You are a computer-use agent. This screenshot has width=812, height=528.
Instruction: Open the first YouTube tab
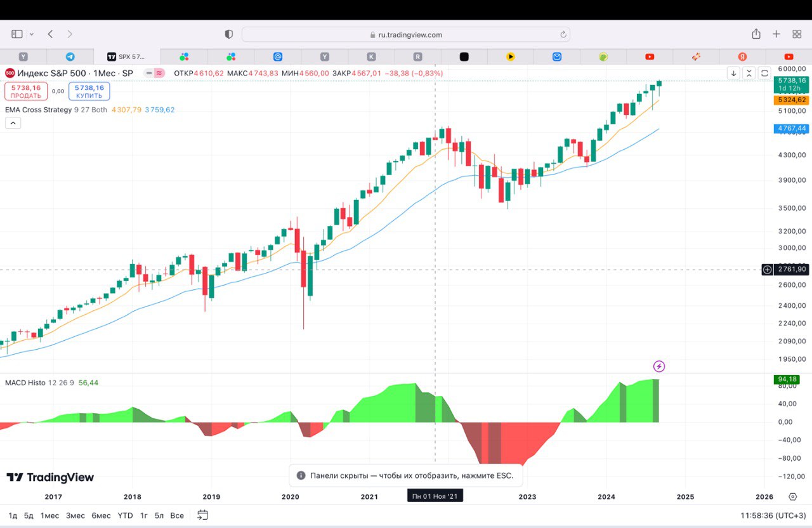coord(650,56)
